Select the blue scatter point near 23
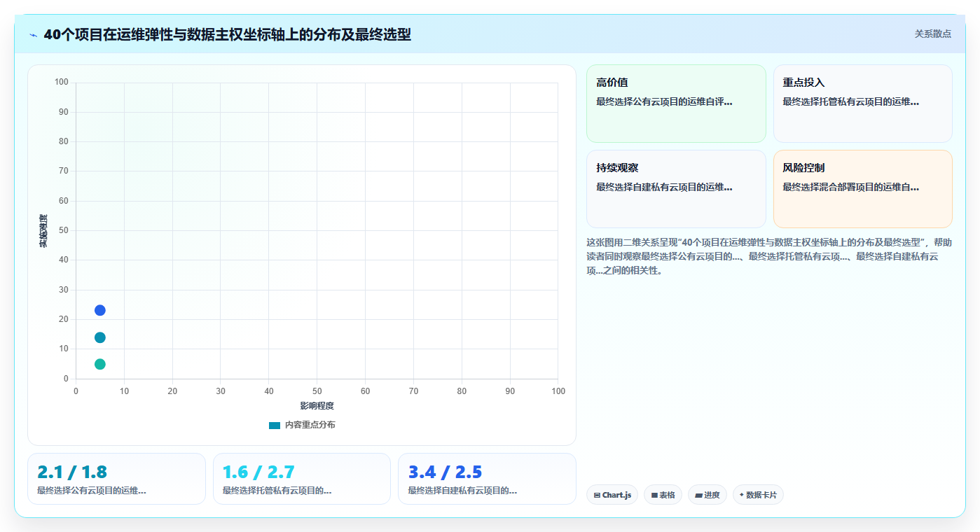Screen dimensions: 980x532 [x=100, y=310]
